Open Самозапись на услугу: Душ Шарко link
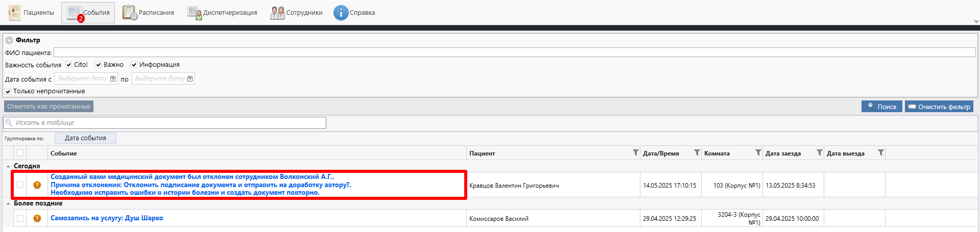The width and height of the screenshot is (980, 232). coord(107,218)
